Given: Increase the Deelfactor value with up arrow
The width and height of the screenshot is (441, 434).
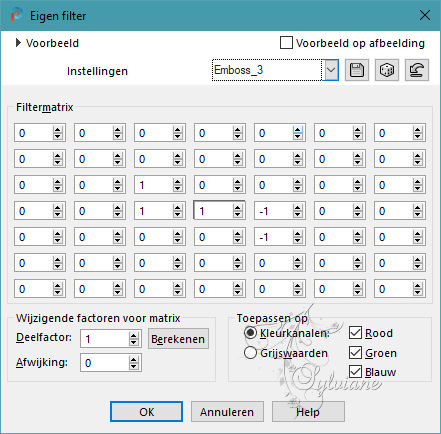Looking at the screenshot, I should (133, 336).
